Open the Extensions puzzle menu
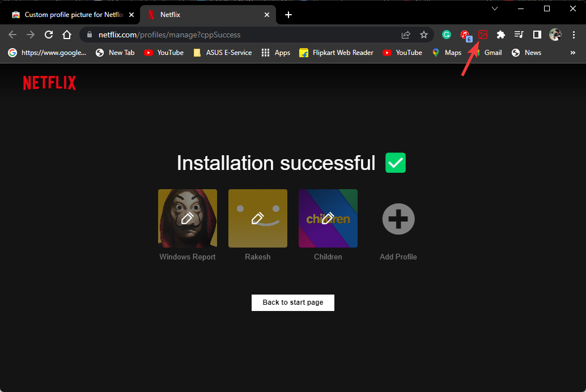 (501, 35)
